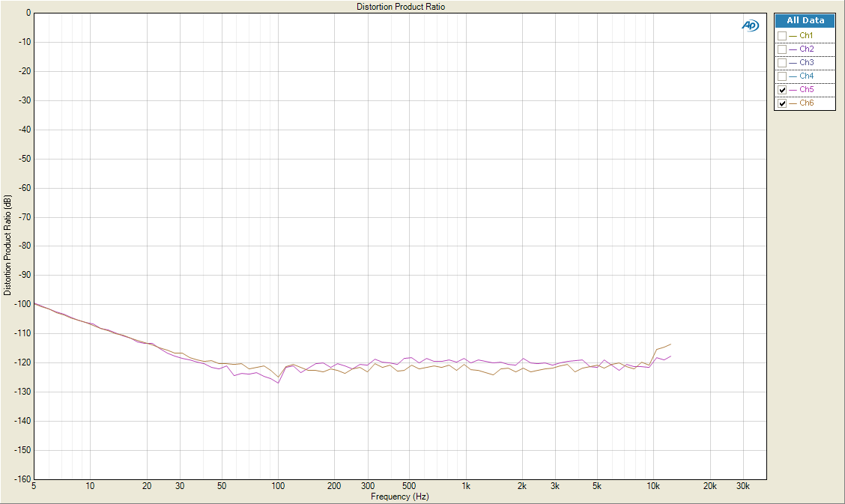Select the Ch6 legend label
Image resolution: width=845 pixels, height=504 pixels.
(x=807, y=103)
